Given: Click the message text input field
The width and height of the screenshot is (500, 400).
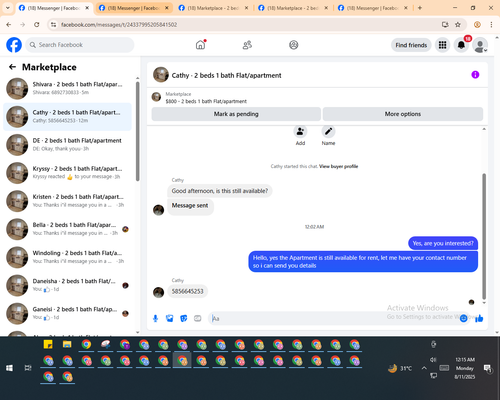Looking at the screenshot, I should (333, 318).
